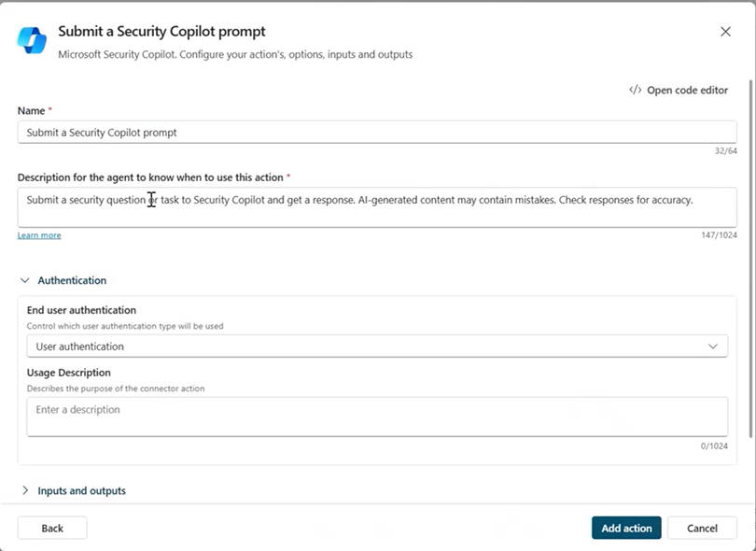Screen dimensions: 756x551
Task: Open the Learn more link
Action: pyautogui.click(x=39, y=235)
